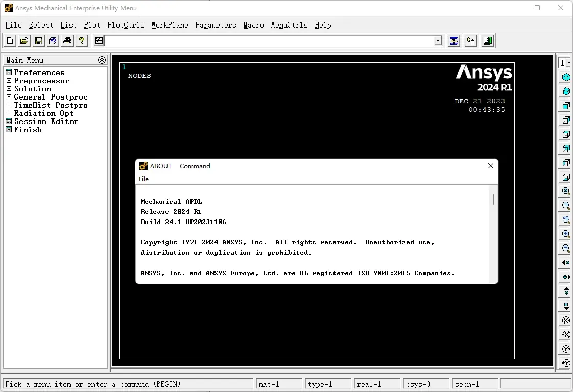Click the NODES label in graphics window
This screenshot has width=573, height=392.
[x=139, y=76]
